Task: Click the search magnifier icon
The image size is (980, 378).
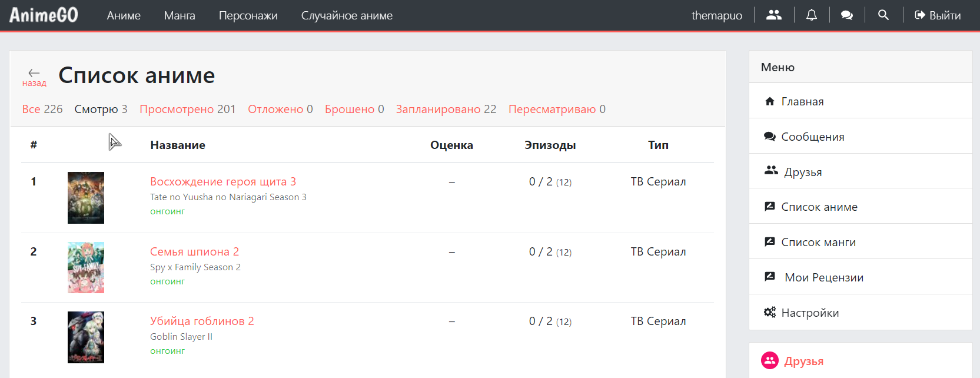Action: coord(883,15)
